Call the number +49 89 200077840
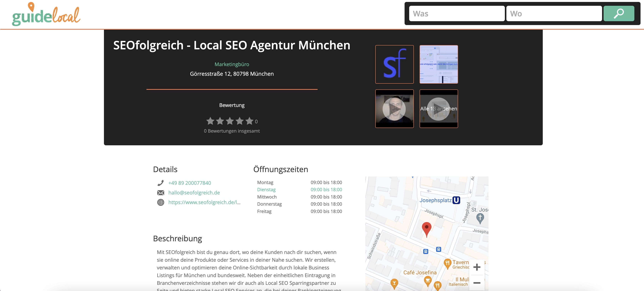644x291 pixels. [190, 183]
